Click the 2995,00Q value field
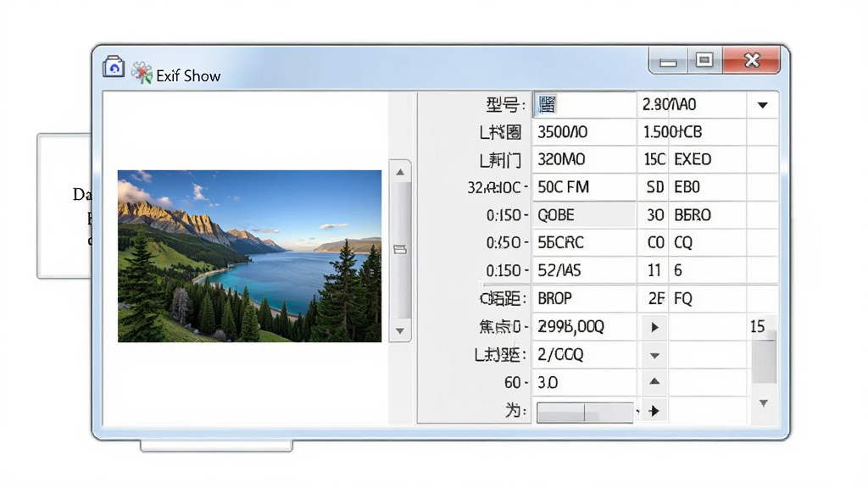 click(585, 327)
